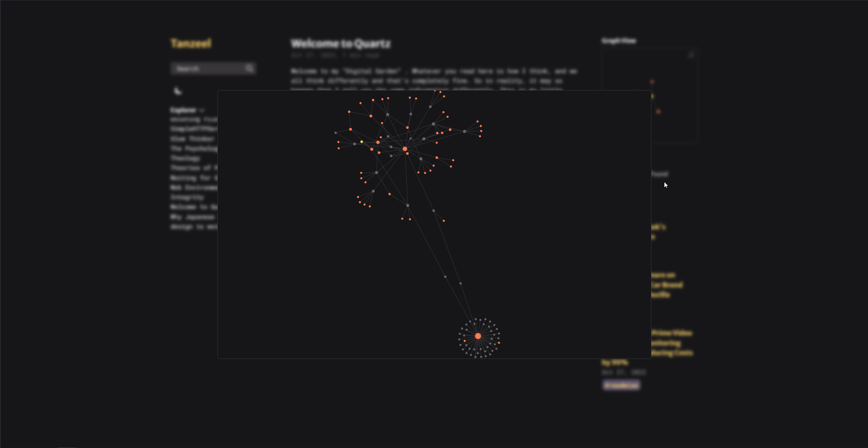
Task: Click the single yellow node in the graph
Action: pyautogui.click(x=362, y=142)
